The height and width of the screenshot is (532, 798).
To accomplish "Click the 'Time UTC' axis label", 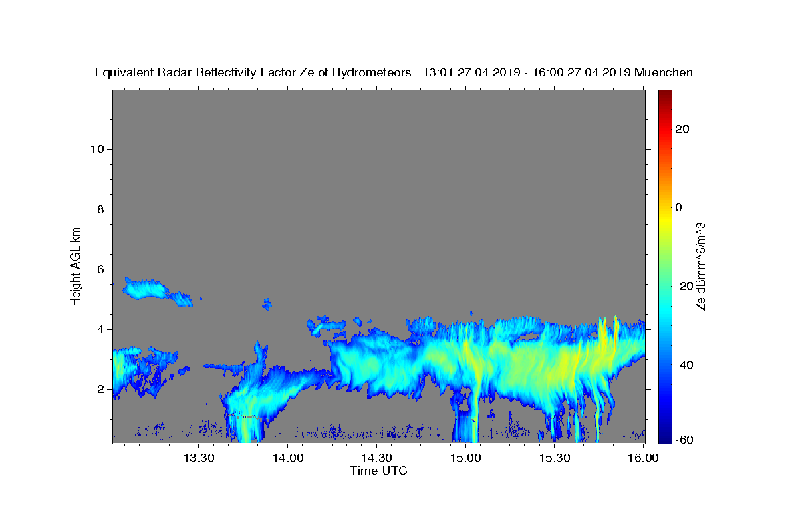I will point(378,471).
